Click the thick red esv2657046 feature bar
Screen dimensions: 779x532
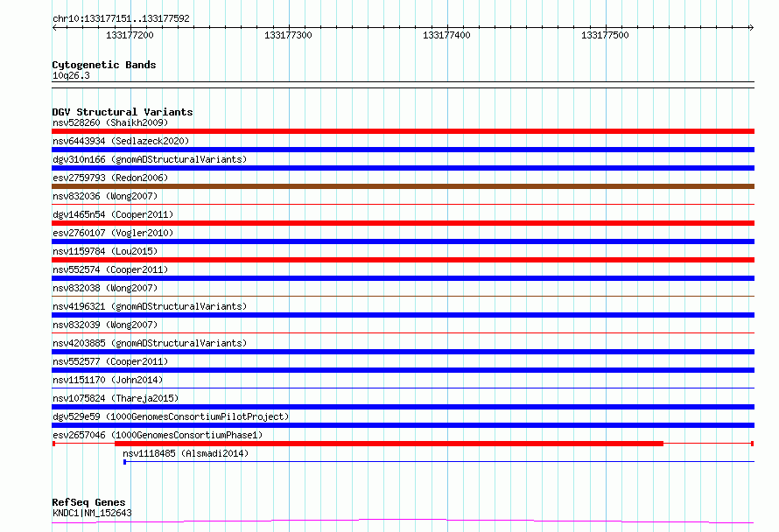389,444
